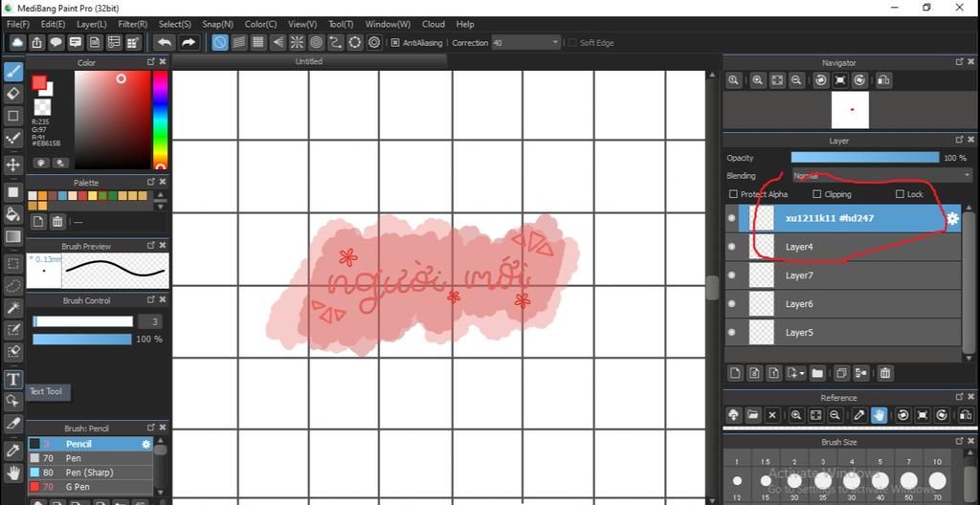Turn snap off with the blue icon
Image resolution: width=980 pixels, height=505 pixels.
[219, 42]
